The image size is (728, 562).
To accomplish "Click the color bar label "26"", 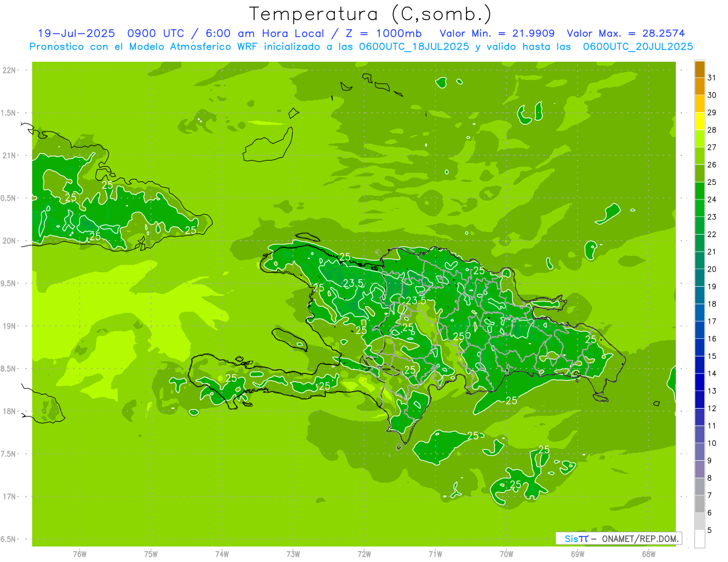I will (712, 164).
